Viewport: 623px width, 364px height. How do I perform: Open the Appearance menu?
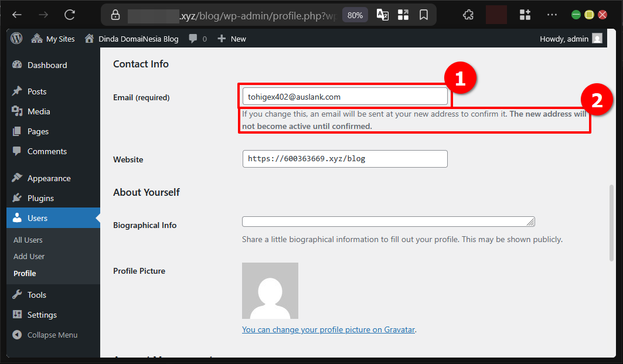[49, 178]
